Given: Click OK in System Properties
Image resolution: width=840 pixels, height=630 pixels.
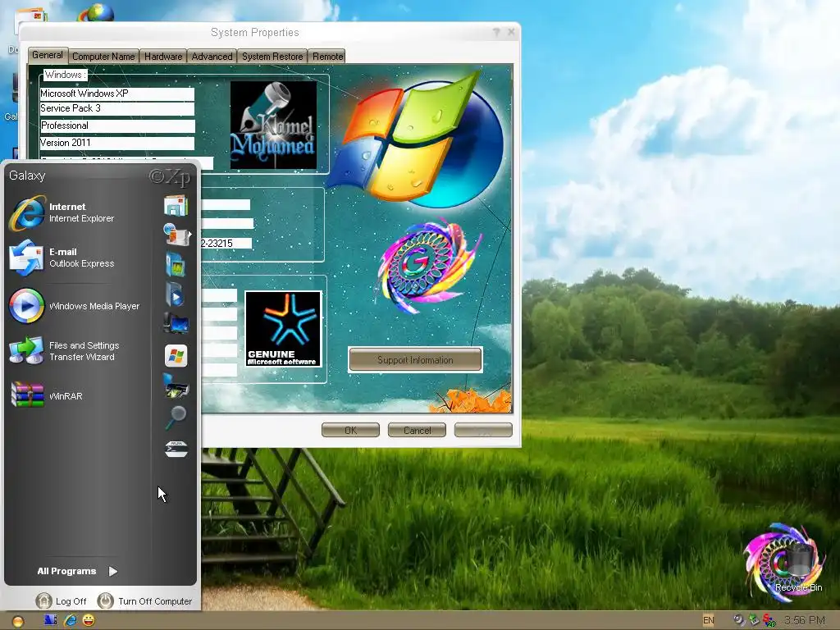Looking at the screenshot, I should tap(350, 430).
